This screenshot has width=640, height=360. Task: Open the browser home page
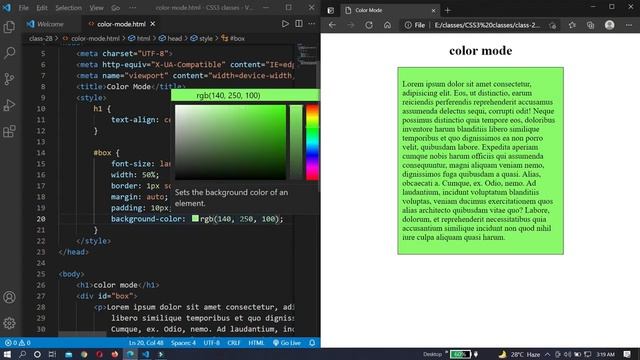point(387,25)
